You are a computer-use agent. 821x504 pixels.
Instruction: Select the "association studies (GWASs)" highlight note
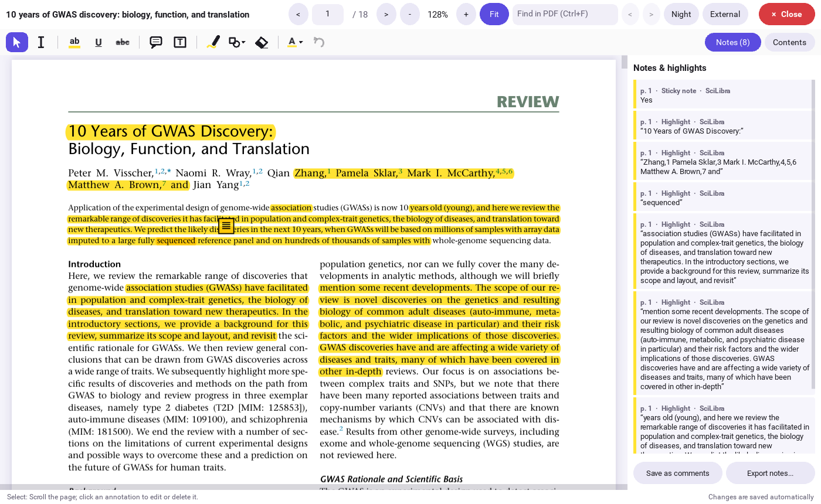(722, 252)
